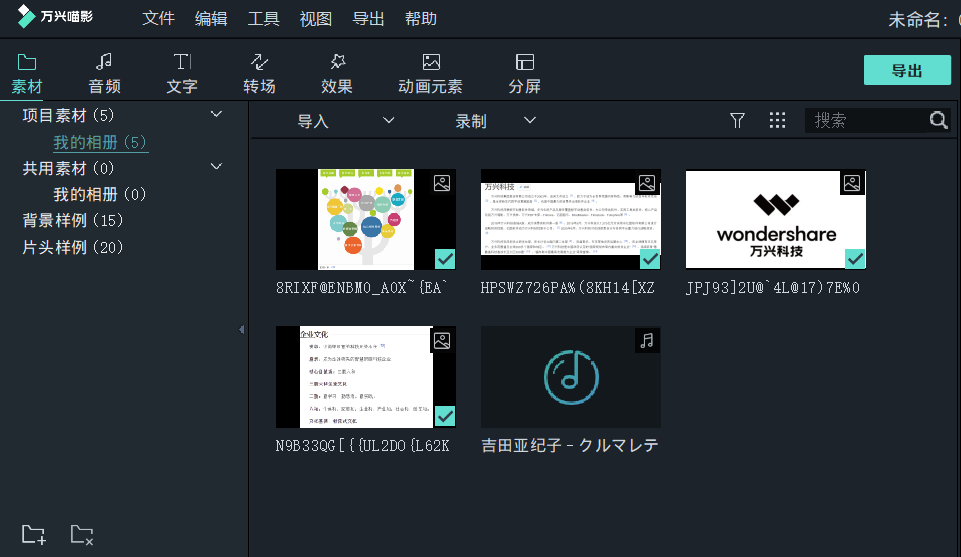Click image type icon on 8RIXF@ENBMO thumbnail
The image size is (961, 557).
442,183
